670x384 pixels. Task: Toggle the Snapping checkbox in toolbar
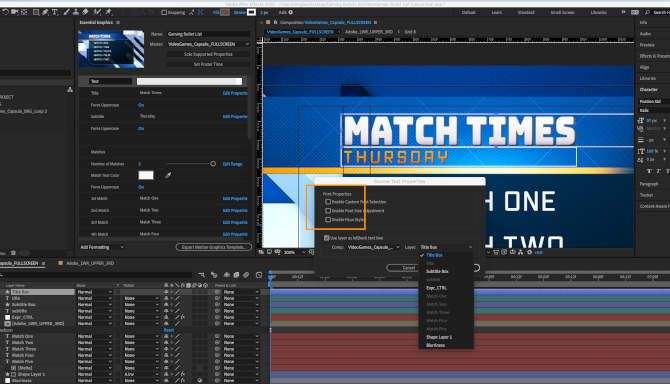tap(164, 12)
